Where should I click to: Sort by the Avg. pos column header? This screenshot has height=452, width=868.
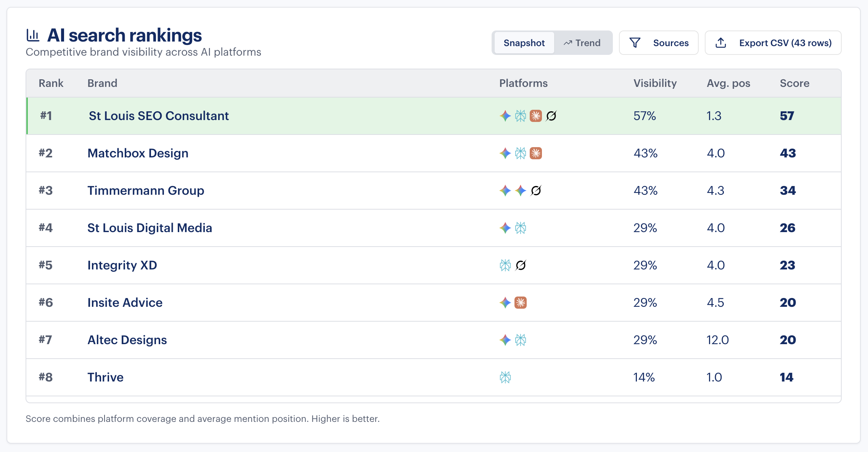pos(728,83)
